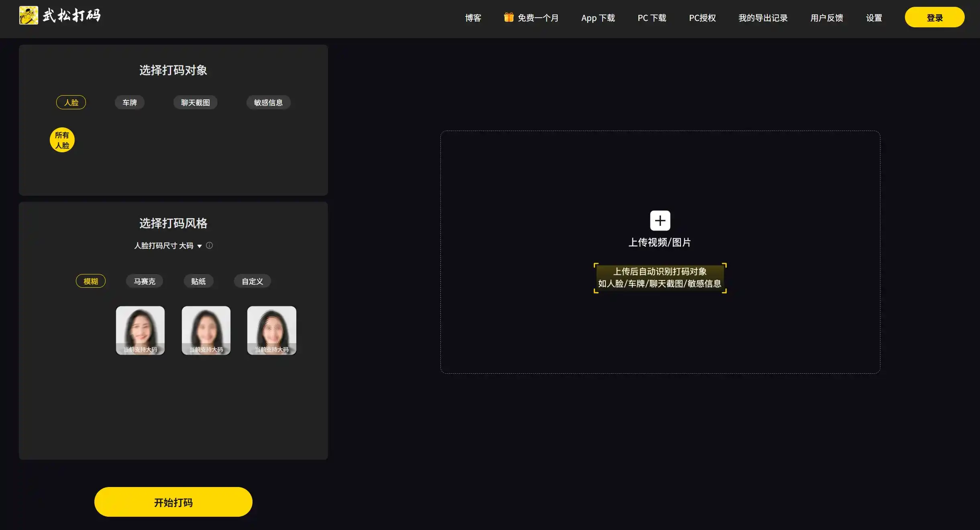Click the plus upload icon

click(x=660, y=221)
